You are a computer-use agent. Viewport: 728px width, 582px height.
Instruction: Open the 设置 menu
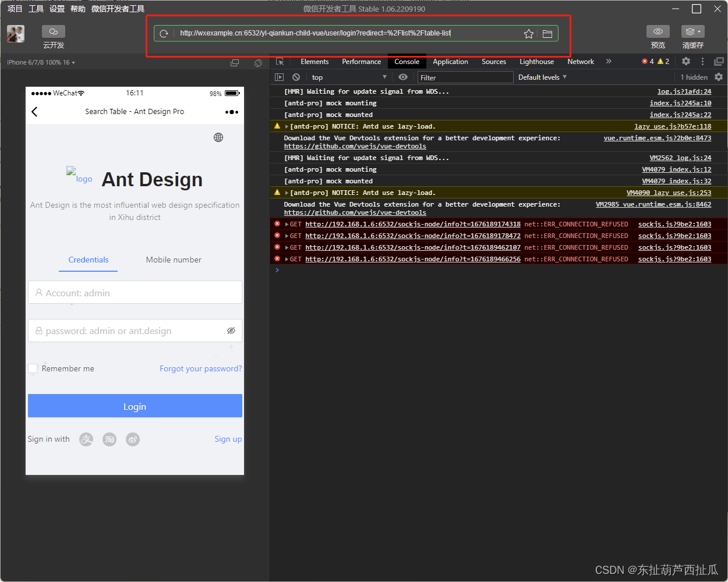point(56,9)
